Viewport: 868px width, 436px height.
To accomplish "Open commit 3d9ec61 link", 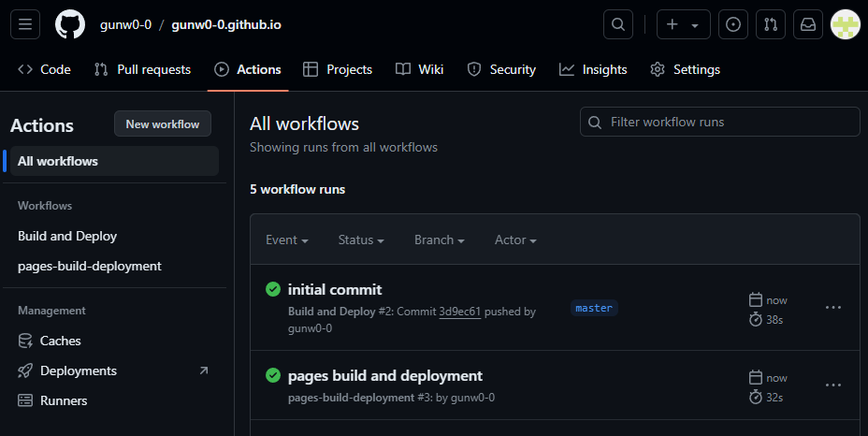I will [x=459, y=312].
